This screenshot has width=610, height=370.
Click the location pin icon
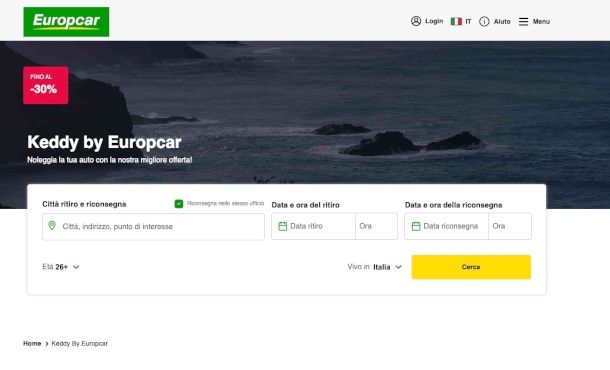pos(52,226)
